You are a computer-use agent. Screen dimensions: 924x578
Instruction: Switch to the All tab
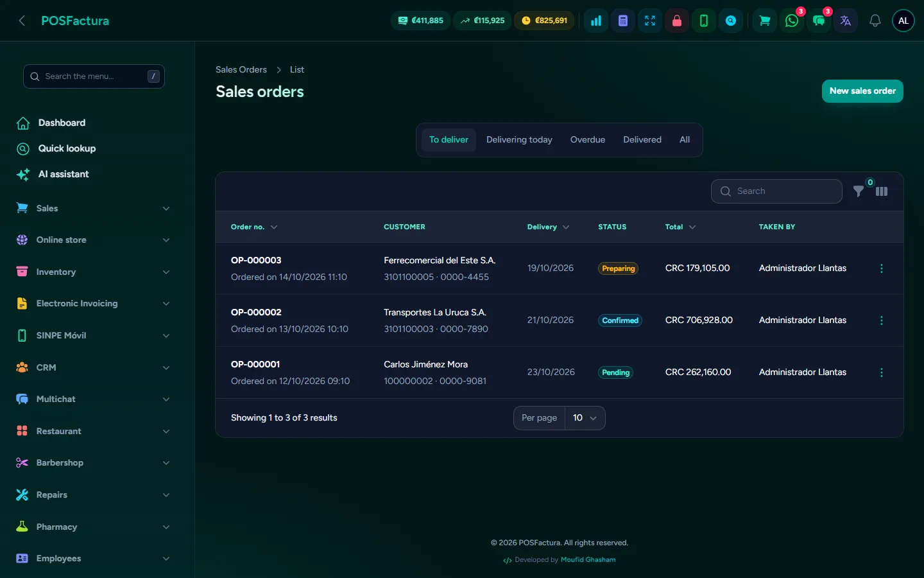(685, 140)
